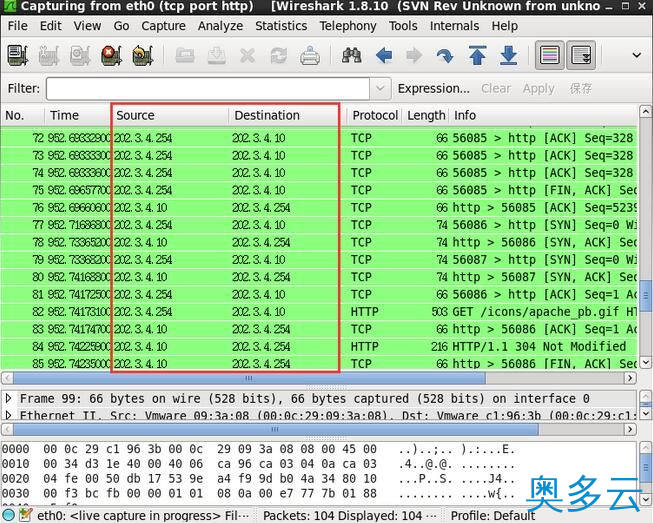Start a new live capture icon
Image resolution: width=653 pixels, height=523 pixels.
[x=80, y=55]
